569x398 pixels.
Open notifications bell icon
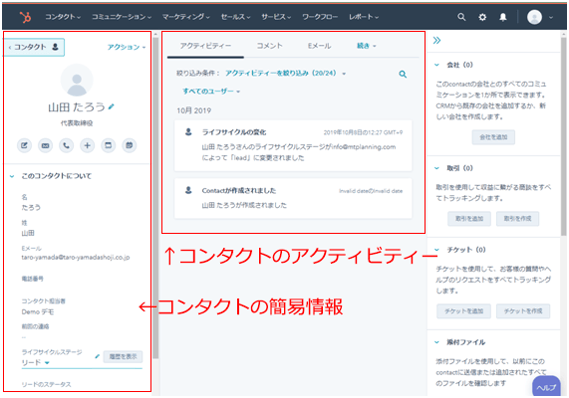click(x=503, y=17)
